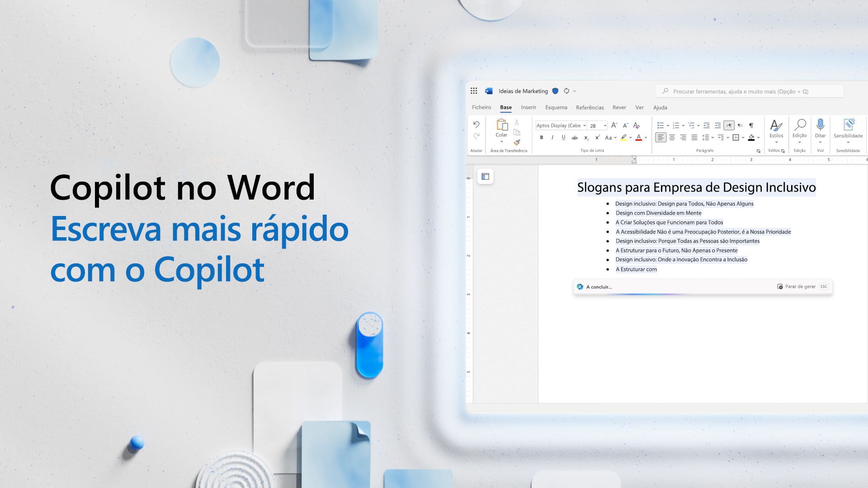
Task: Open the Edição search button
Action: click(x=800, y=129)
